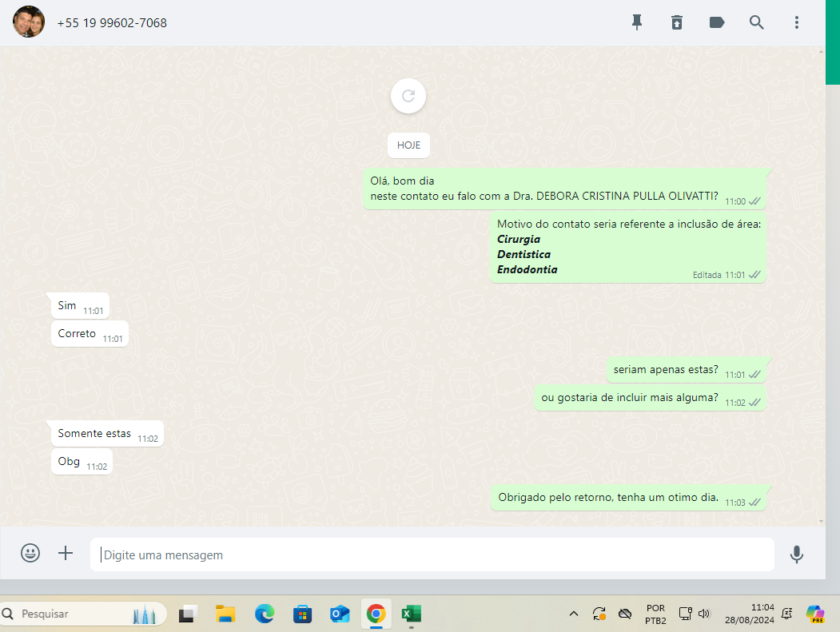Click the plus attach icon
Screen dimensions: 840x632
click(x=66, y=553)
